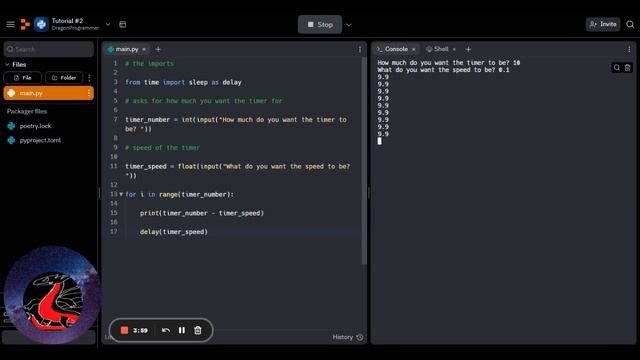Viewport: 640px width, 360px height.
Task: Open the History view
Action: pos(348,337)
